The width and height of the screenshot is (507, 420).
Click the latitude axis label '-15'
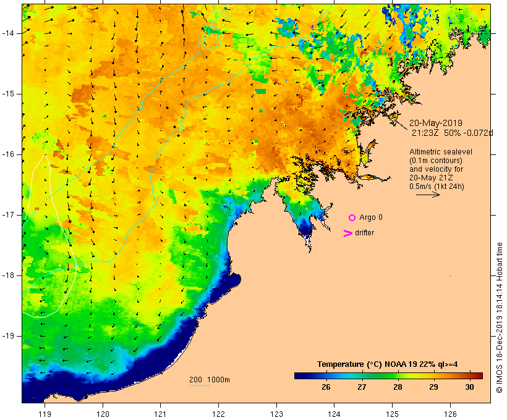point(8,94)
